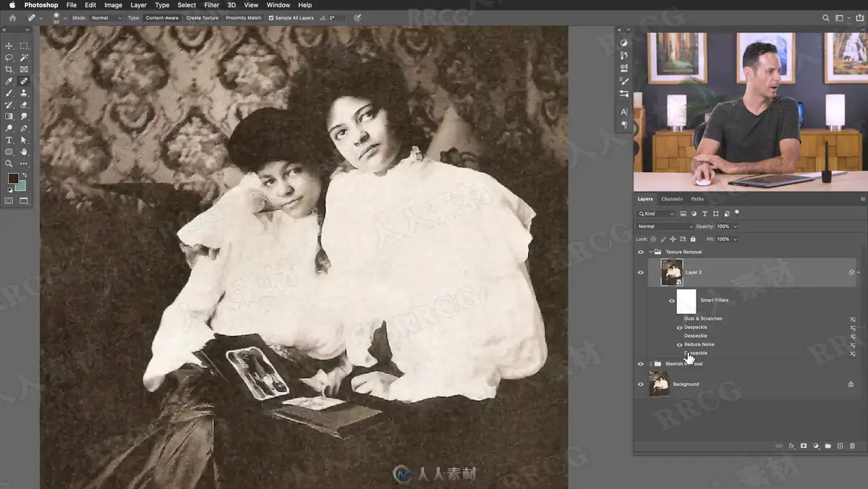Expand the Blemish Removal group

[x=650, y=364]
